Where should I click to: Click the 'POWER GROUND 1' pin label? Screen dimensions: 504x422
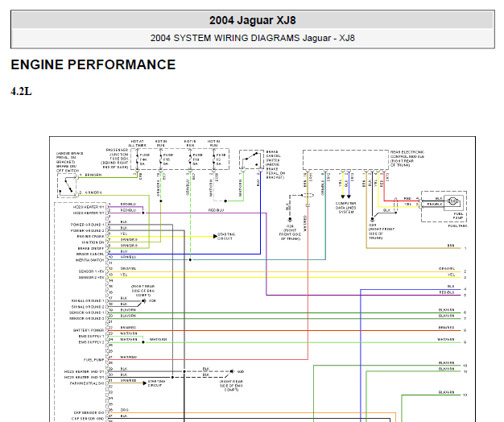[x=88, y=225]
